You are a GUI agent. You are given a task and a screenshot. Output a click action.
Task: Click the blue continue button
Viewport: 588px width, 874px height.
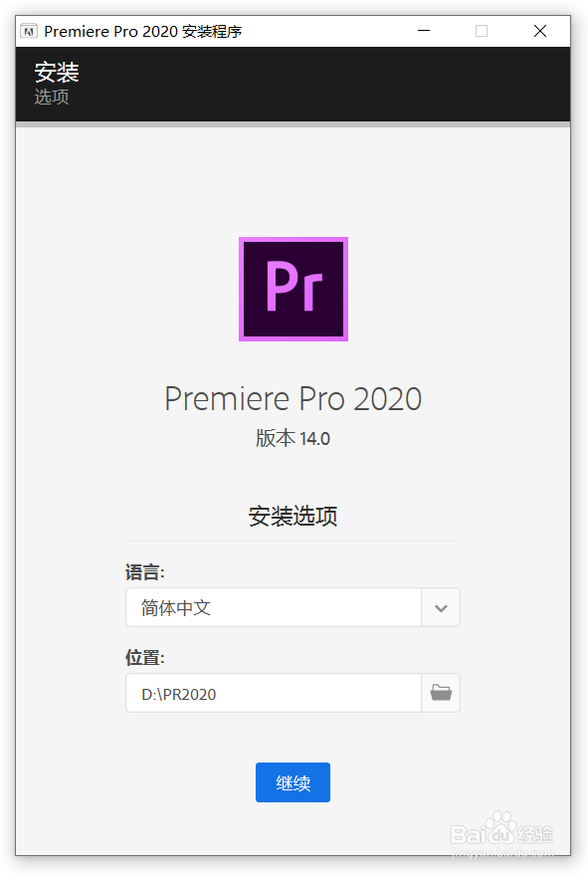[293, 782]
